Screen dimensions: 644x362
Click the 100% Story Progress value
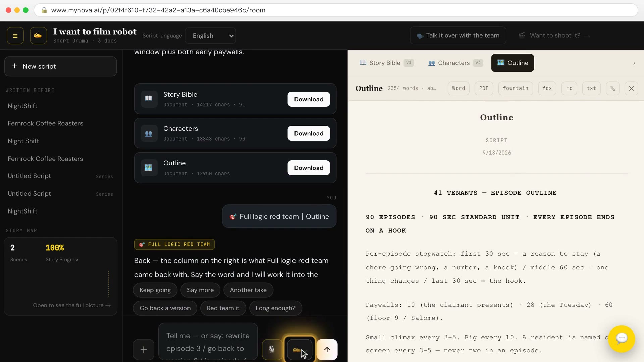tap(55, 248)
